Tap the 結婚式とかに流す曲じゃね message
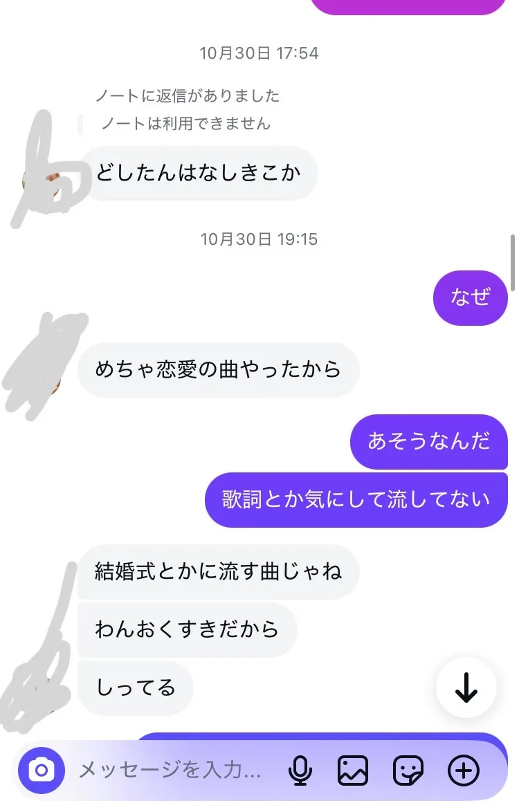519x812 pixels. [x=218, y=572]
